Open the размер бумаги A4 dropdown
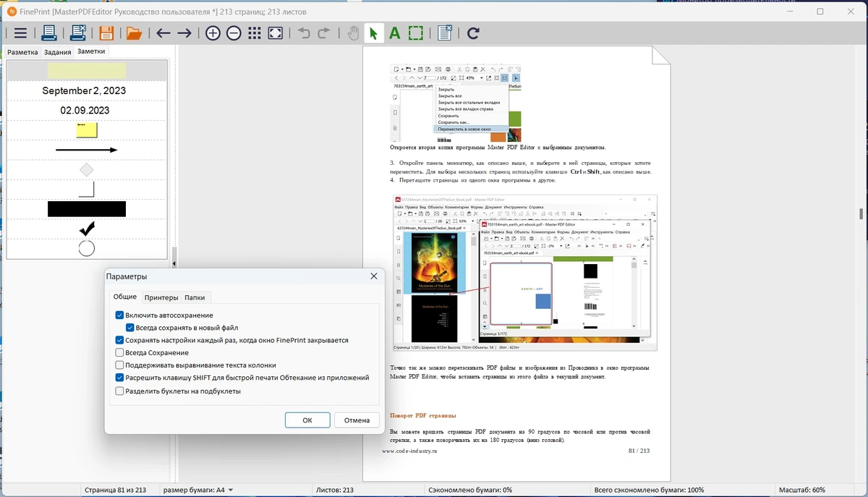The image size is (868, 497). point(198,490)
